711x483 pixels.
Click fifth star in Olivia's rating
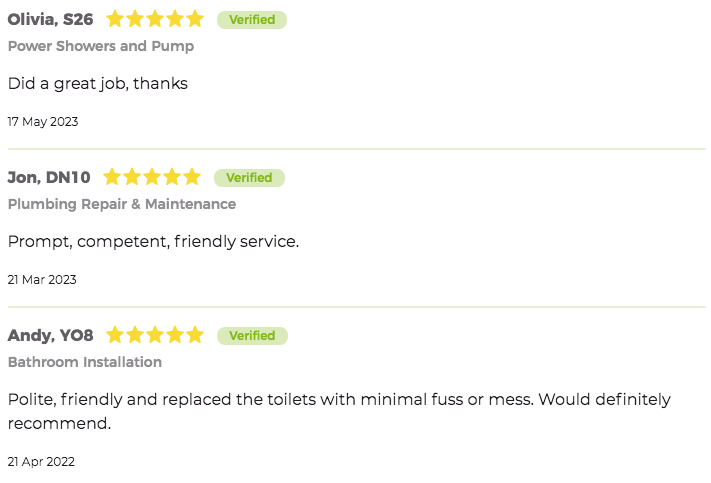pyautogui.click(x=195, y=19)
